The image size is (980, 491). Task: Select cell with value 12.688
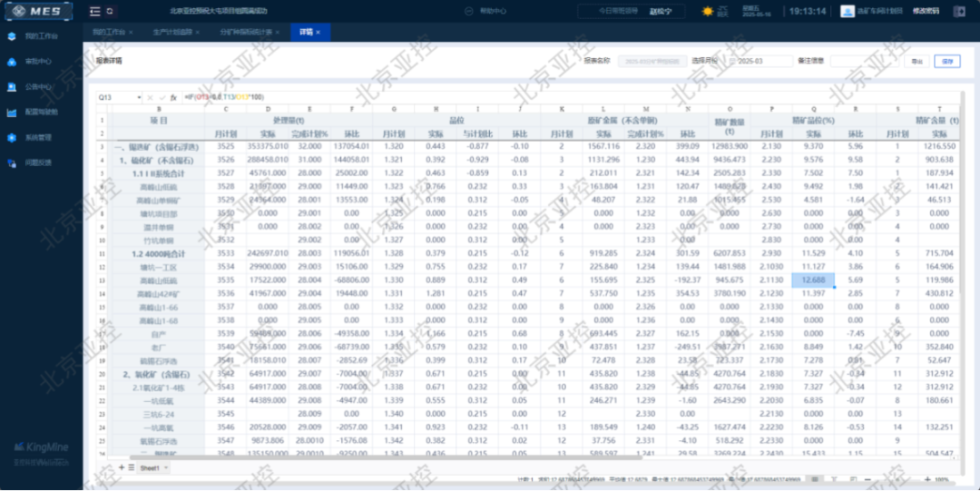point(813,280)
